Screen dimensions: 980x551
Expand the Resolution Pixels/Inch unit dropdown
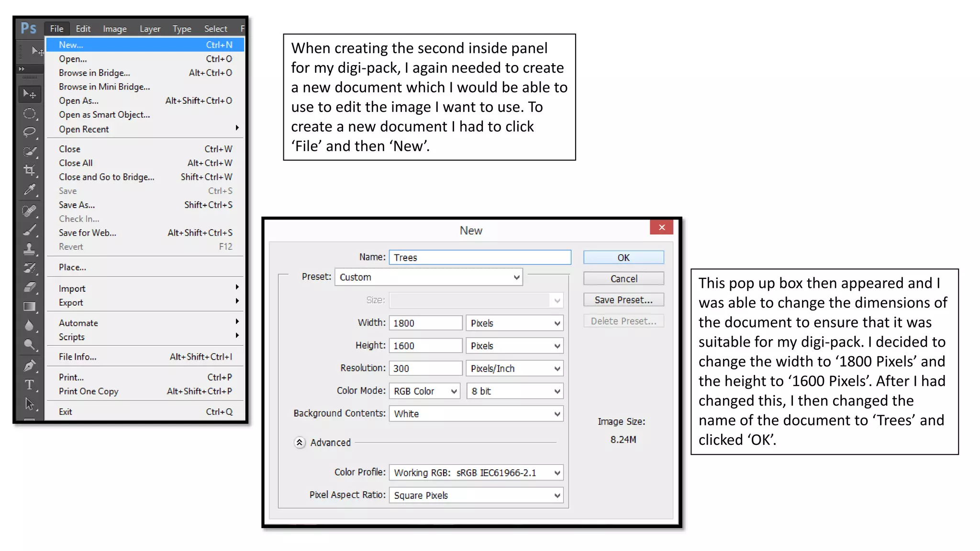tap(514, 368)
